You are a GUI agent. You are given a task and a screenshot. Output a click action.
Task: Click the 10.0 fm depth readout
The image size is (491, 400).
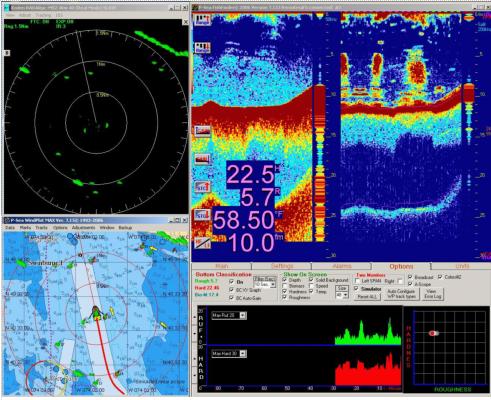coord(251,242)
